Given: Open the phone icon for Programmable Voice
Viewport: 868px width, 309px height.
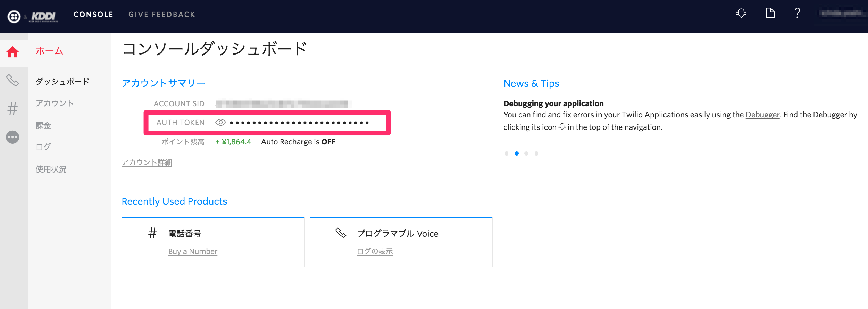Looking at the screenshot, I should point(13,80).
